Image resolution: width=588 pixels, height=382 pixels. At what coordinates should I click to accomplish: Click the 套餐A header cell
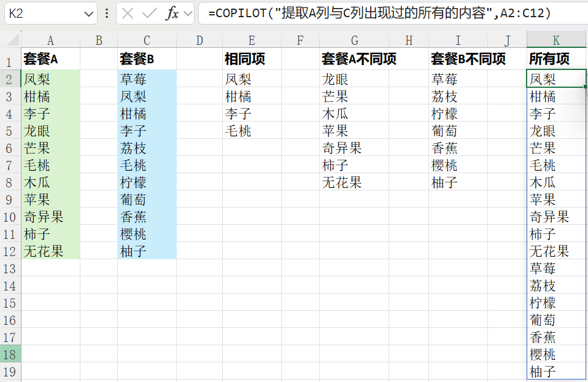click(x=50, y=60)
